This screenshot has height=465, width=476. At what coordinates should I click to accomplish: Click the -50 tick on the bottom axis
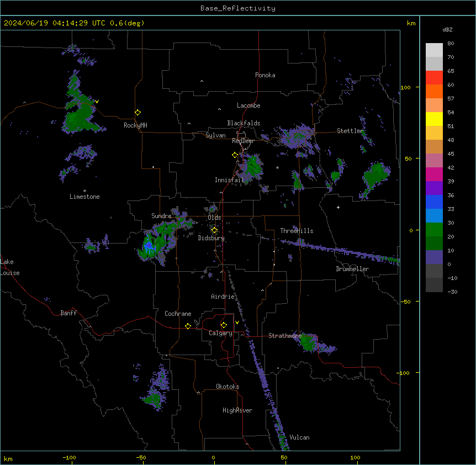(x=141, y=457)
